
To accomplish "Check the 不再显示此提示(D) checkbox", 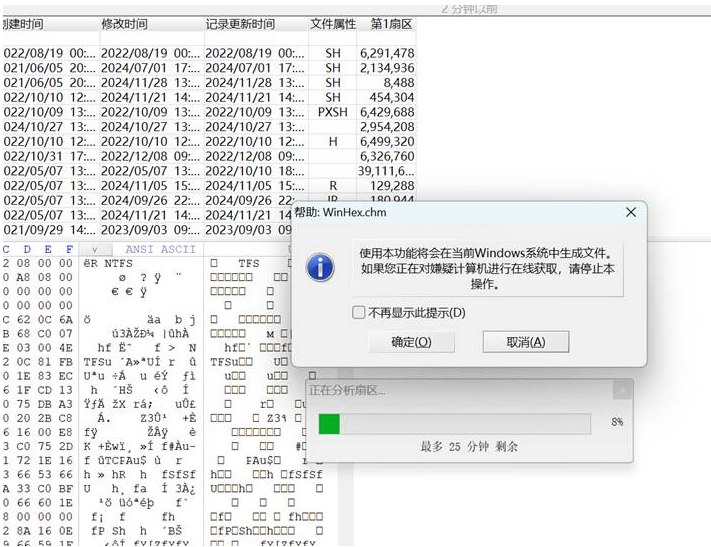I will pos(358,313).
